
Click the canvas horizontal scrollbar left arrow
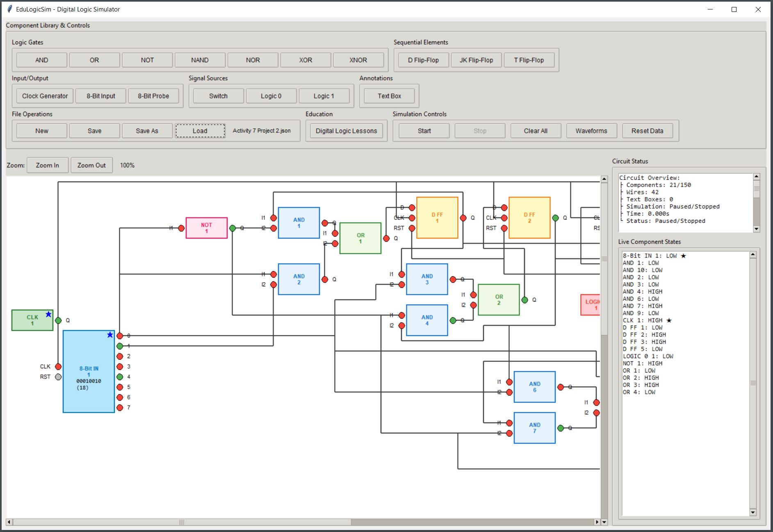[9, 522]
